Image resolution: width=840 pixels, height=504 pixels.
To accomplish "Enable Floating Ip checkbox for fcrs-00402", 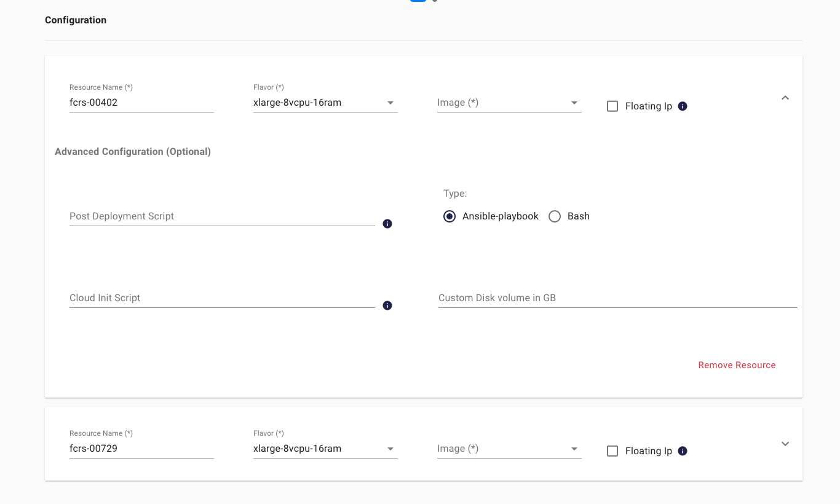I will coord(612,106).
